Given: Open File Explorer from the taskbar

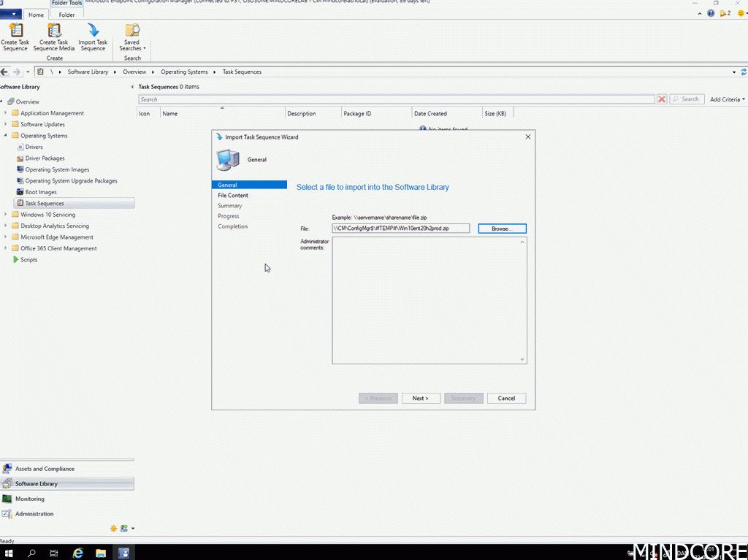Looking at the screenshot, I should [101, 553].
